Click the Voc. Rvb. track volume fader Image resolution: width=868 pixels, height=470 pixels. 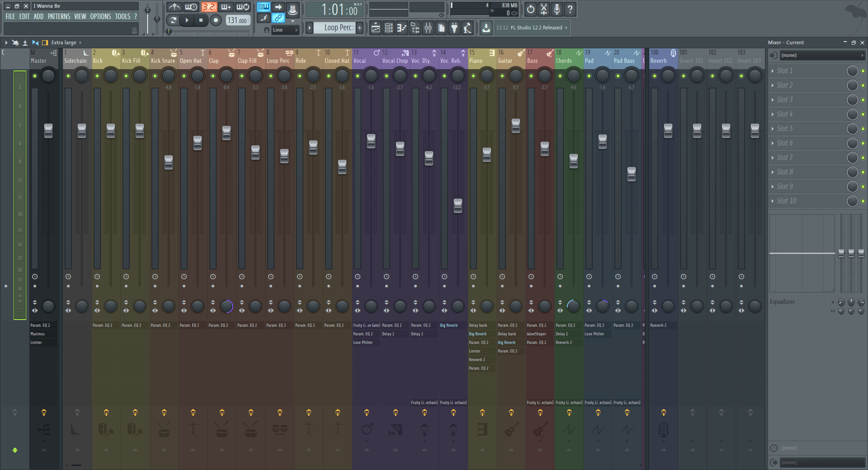coord(458,206)
